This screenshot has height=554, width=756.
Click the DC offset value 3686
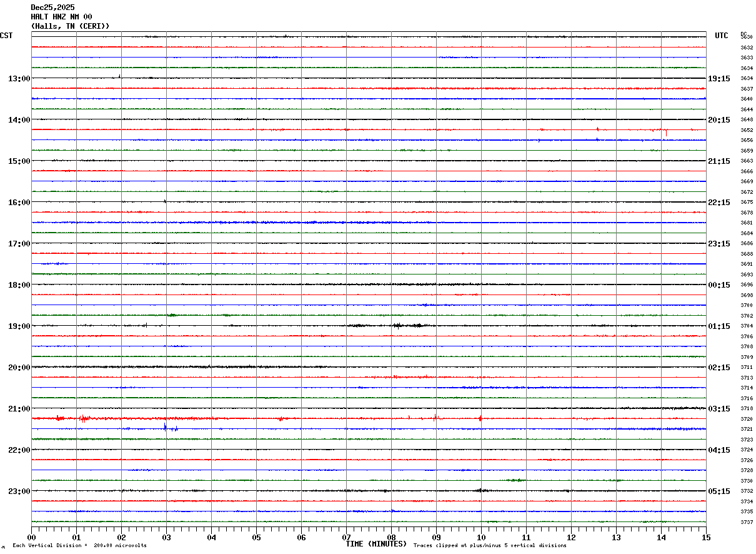[x=747, y=243]
